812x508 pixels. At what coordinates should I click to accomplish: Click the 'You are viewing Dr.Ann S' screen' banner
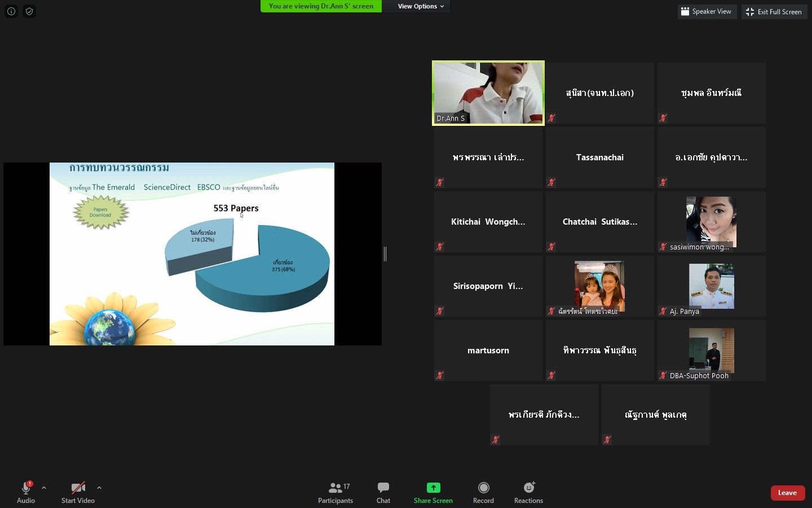[x=321, y=6]
